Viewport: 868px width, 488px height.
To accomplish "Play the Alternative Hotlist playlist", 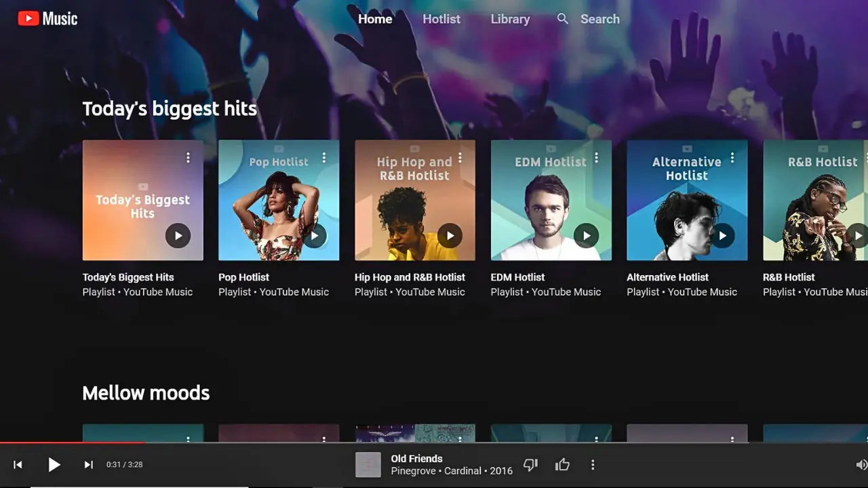I will [722, 236].
